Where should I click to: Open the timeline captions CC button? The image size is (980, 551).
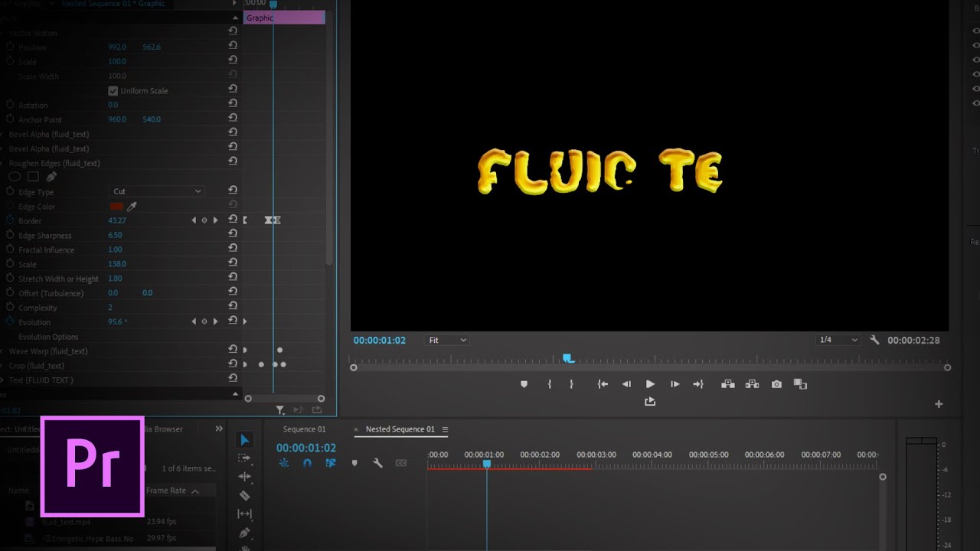click(x=400, y=463)
